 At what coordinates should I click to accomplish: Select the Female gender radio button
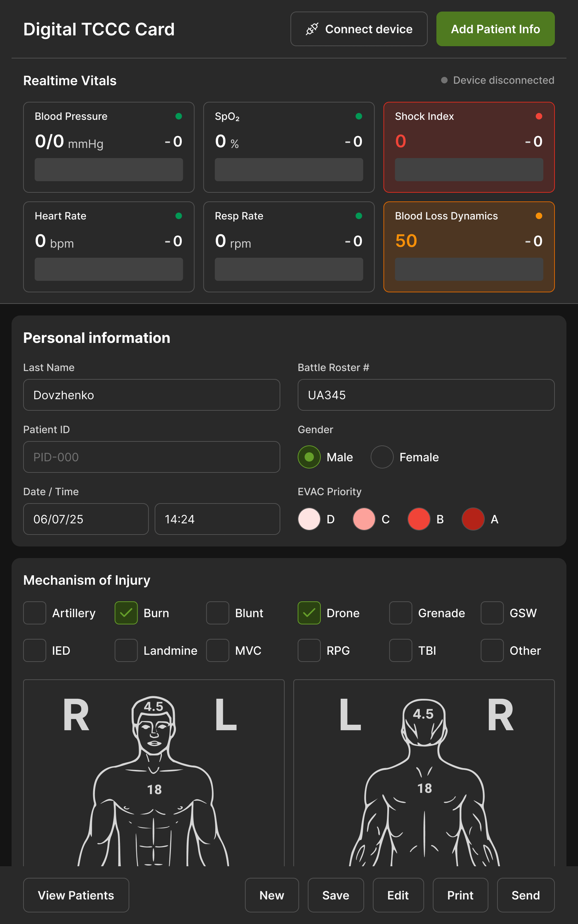pyautogui.click(x=382, y=457)
